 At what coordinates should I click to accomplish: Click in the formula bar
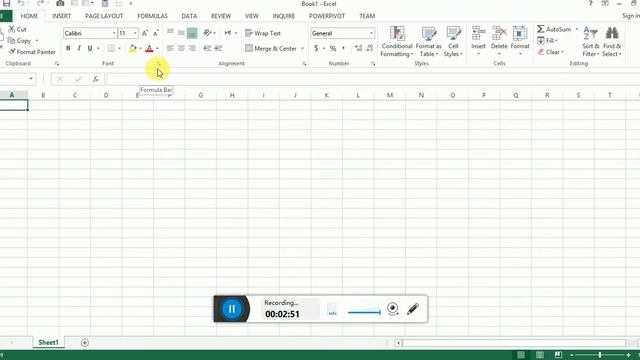point(372,79)
